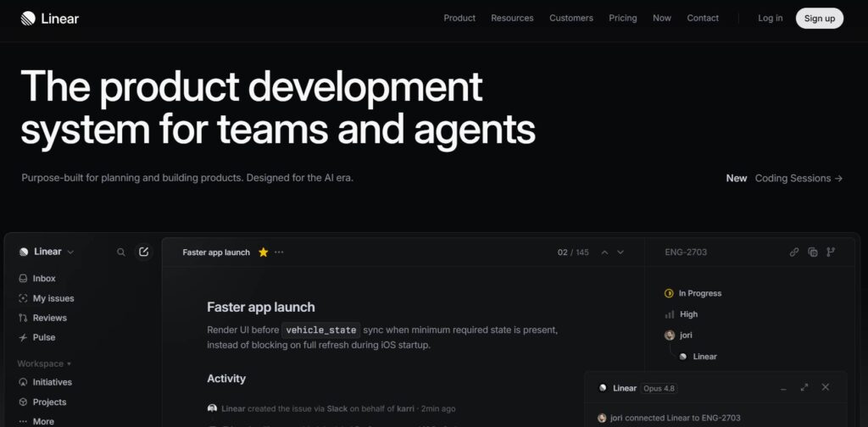Open the three-dot issue options menu
The height and width of the screenshot is (427, 868).
279,252
